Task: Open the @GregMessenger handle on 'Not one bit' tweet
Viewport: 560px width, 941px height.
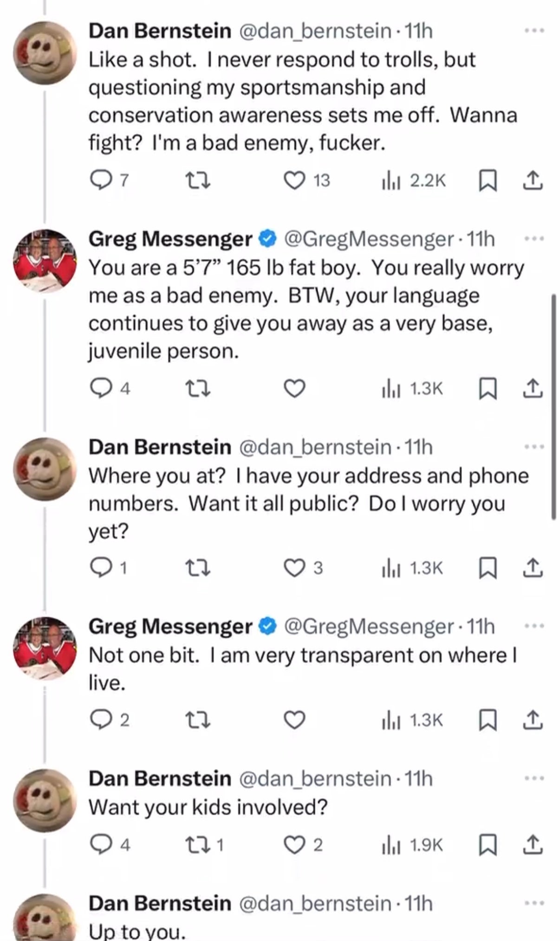Action: [x=368, y=627]
